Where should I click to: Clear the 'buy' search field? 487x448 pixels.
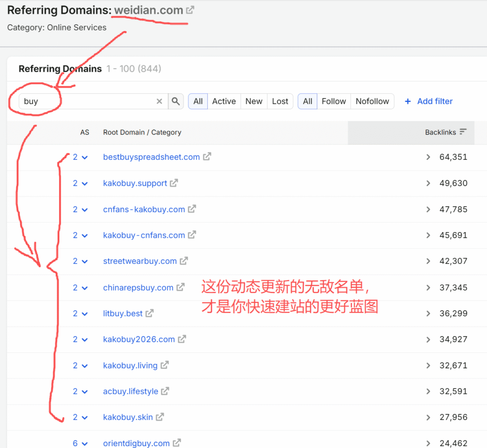159,101
